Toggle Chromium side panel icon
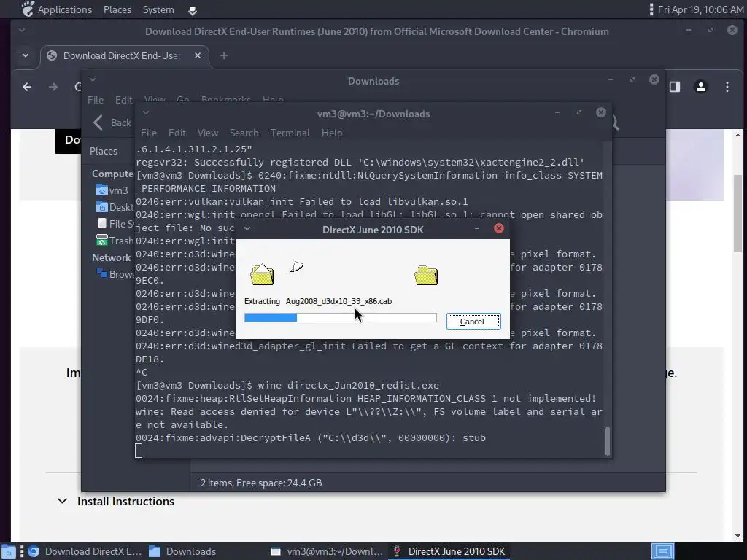Viewport: 747px width, 560px height. [675, 87]
